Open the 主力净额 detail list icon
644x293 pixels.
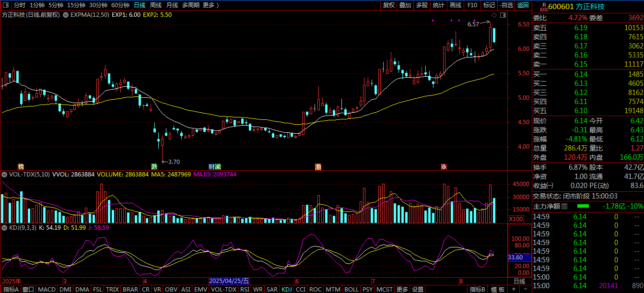tap(564, 206)
